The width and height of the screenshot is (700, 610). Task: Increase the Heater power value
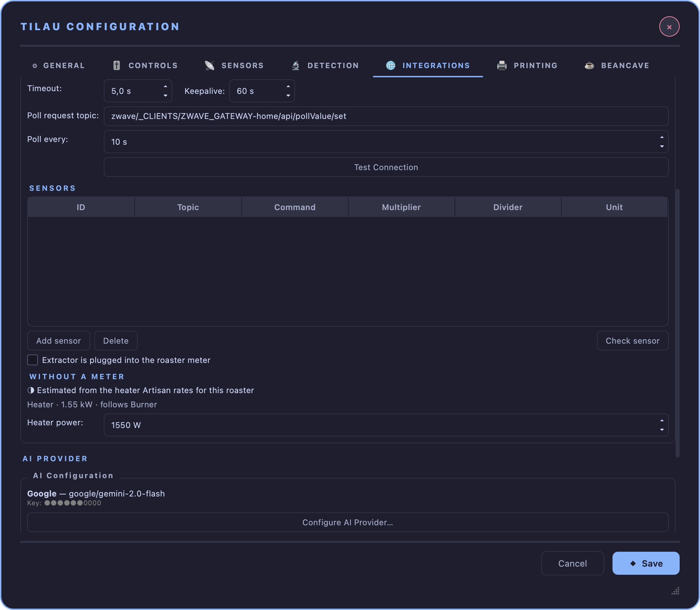coord(662,421)
